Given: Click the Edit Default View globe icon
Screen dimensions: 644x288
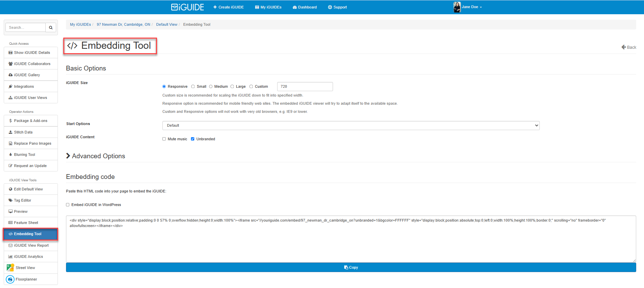Looking at the screenshot, I should pyautogui.click(x=10, y=189).
